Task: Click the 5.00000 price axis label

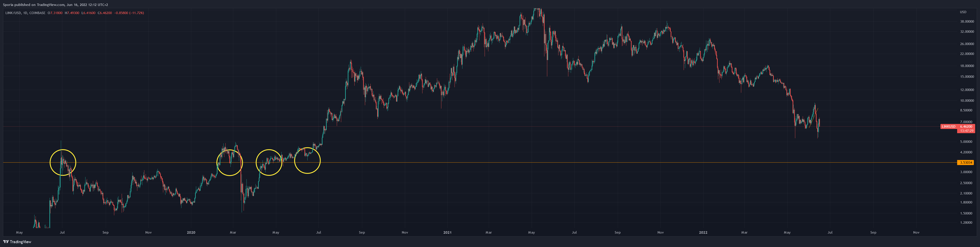Action: pyautogui.click(x=967, y=142)
